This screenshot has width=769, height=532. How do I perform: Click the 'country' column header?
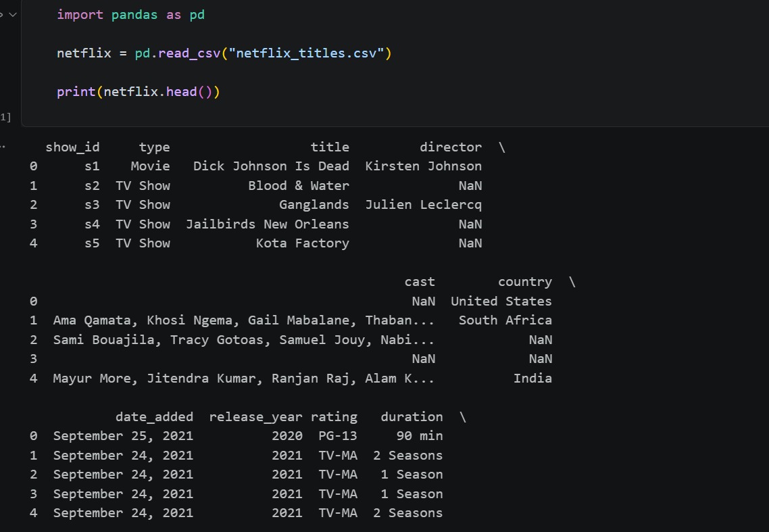(525, 282)
